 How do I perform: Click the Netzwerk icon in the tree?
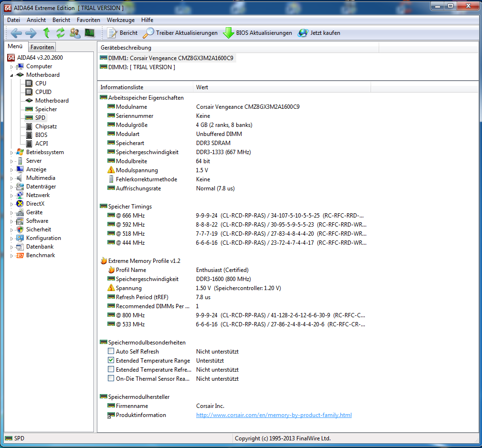[x=20, y=195]
